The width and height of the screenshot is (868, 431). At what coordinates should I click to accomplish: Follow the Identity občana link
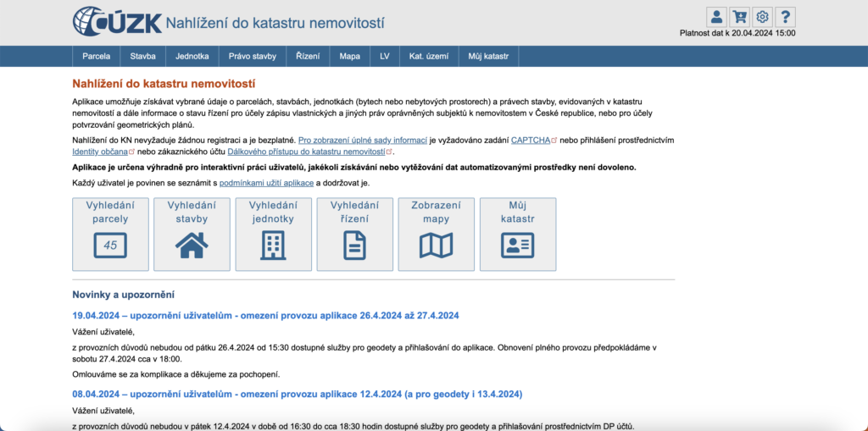point(100,152)
